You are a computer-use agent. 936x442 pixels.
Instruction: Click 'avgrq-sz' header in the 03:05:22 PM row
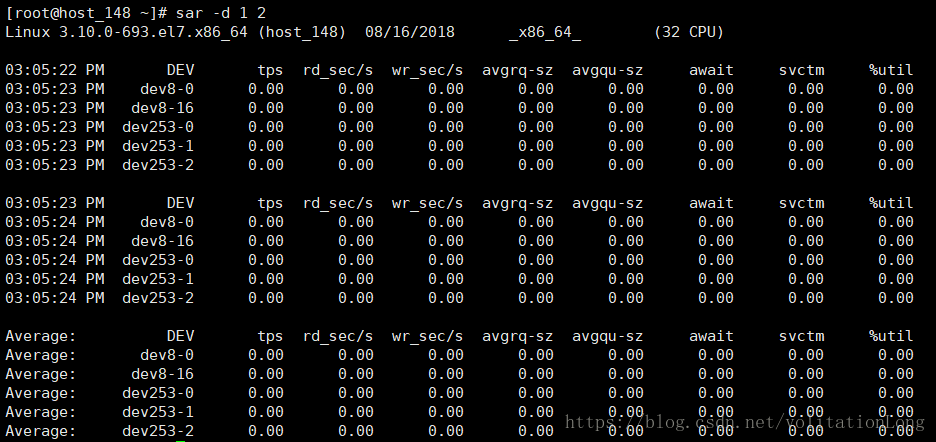(x=518, y=70)
